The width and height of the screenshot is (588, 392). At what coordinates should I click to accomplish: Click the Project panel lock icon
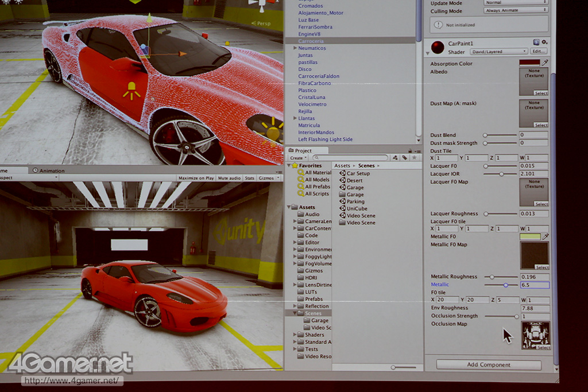tap(410, 150)
